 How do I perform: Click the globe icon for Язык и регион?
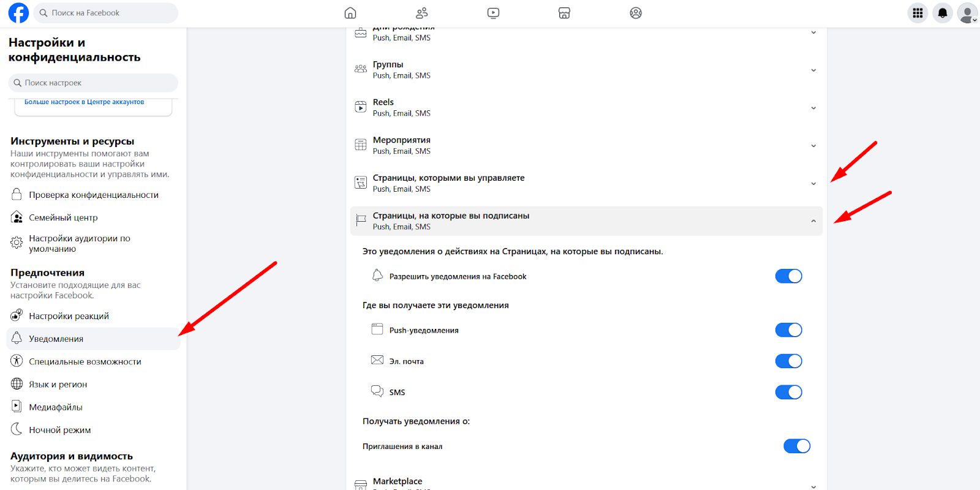click(17, 384)
